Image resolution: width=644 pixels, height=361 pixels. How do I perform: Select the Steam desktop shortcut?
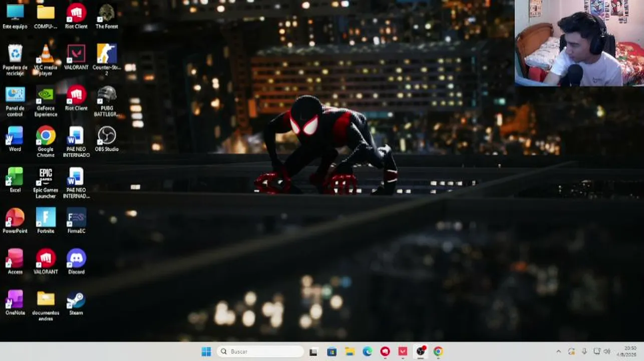(76, 303)
